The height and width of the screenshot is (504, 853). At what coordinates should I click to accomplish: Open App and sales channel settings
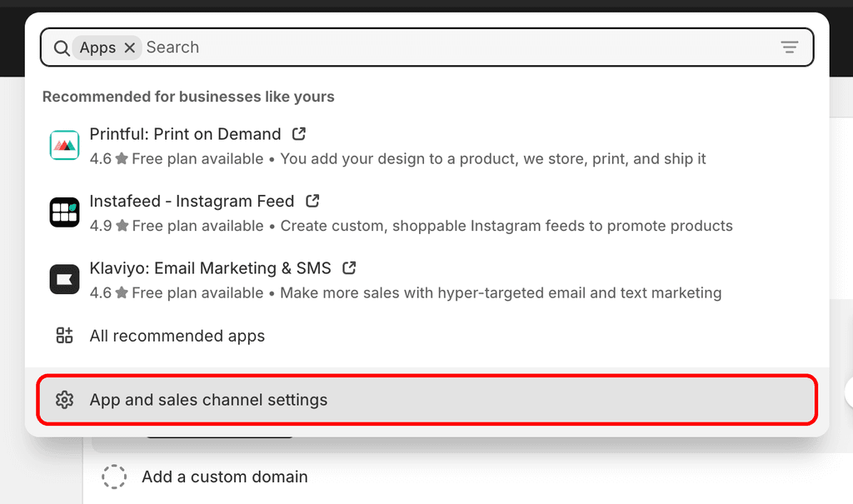coord(208,399)
